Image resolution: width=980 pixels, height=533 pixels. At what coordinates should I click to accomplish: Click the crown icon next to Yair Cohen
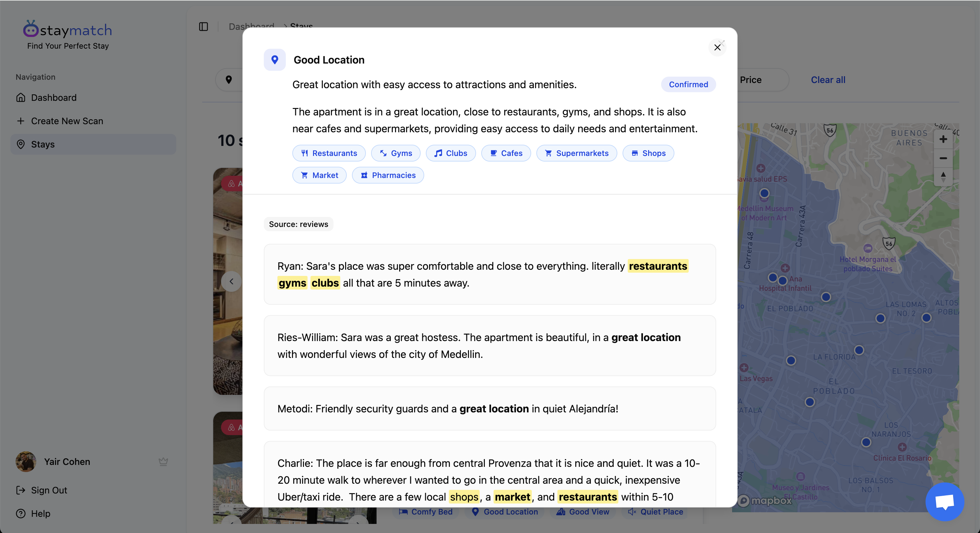pos(163,461)
